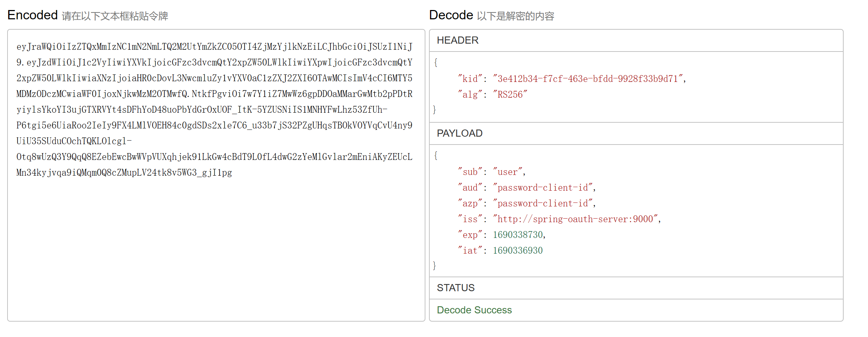Viewport: 868px width, 337px height.
Task: Click the exp value 1690338730
Action: [518, 235]
